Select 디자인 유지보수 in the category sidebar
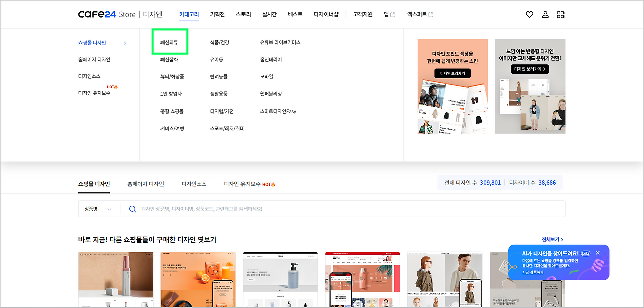The width and height of the screenshot is (644, 308). coord(94,93)
